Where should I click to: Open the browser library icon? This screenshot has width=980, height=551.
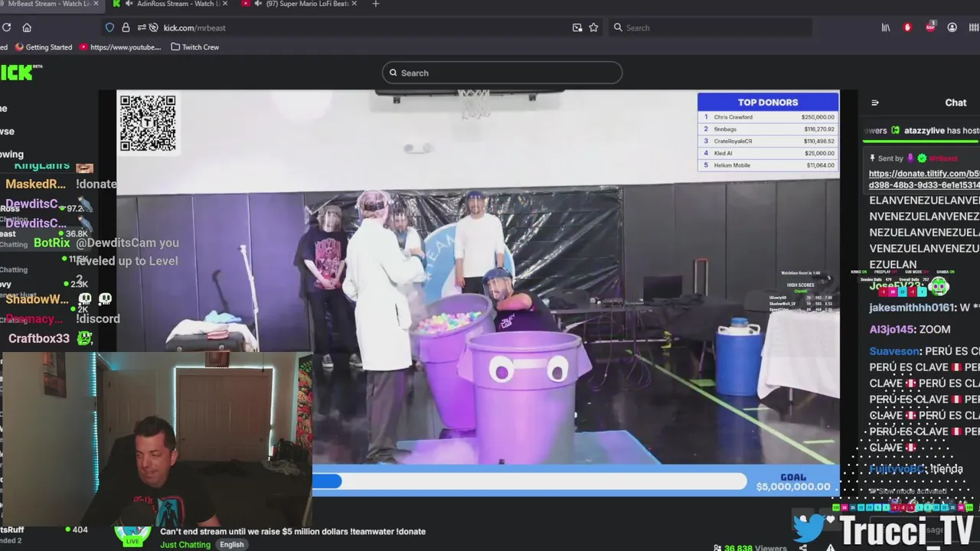click(x=886, y=28)
